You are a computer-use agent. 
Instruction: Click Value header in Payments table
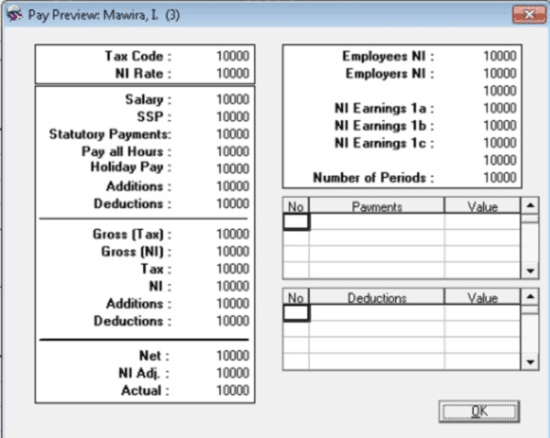coord(482,206)
